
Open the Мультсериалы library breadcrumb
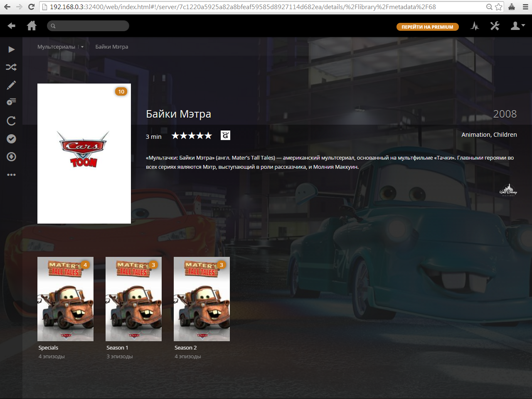click(x=56, y=47)
